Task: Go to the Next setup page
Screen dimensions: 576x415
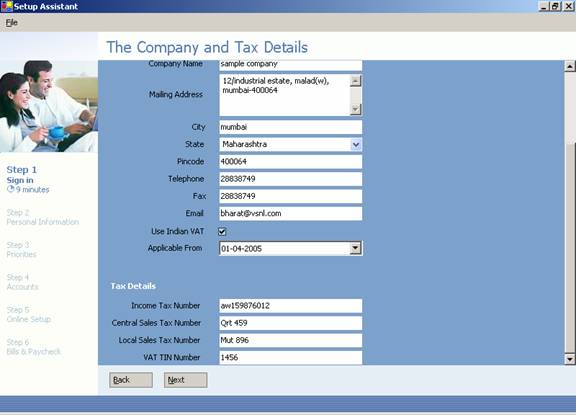Action: click(x=186, y=380)
